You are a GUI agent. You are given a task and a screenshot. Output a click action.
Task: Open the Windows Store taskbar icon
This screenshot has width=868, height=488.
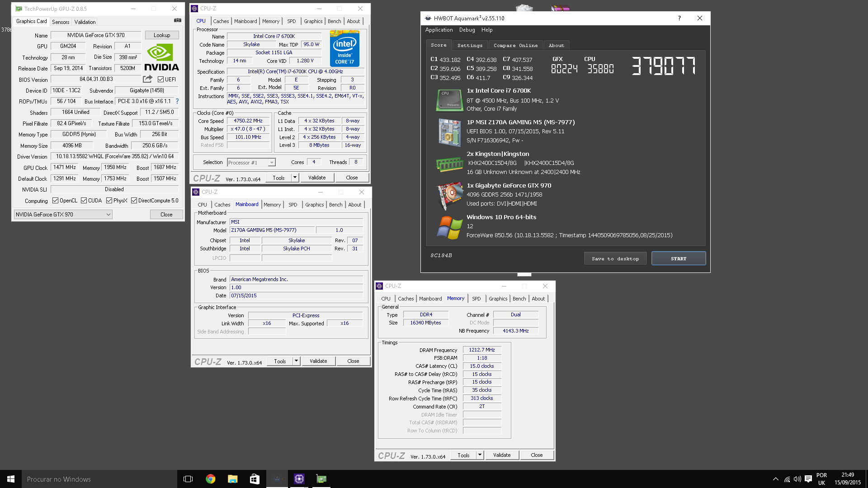click(x=255, y=479)
